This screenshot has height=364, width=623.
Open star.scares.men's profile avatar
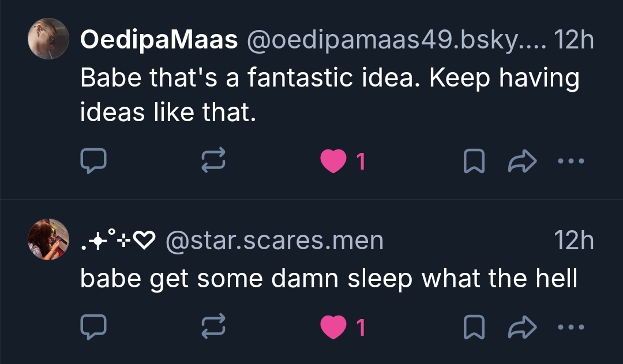click(48, 239)
